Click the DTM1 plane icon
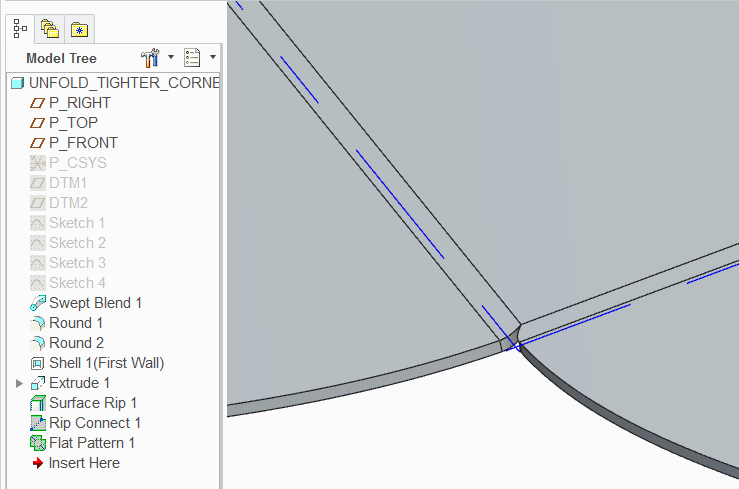 (38, 183)
